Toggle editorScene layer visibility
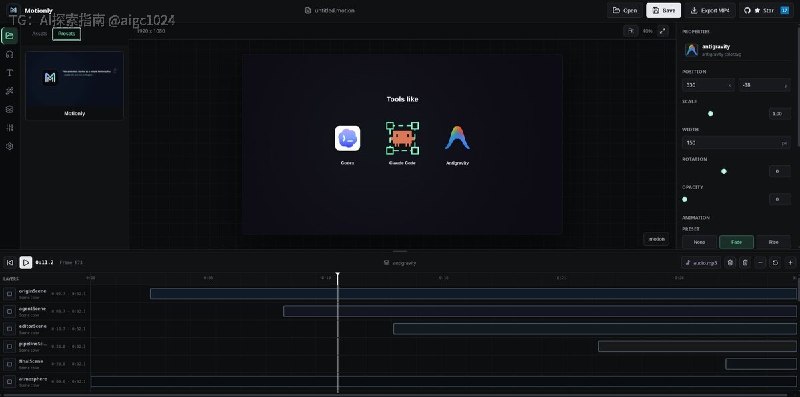 pyautogui.click(x=9, y=329)
